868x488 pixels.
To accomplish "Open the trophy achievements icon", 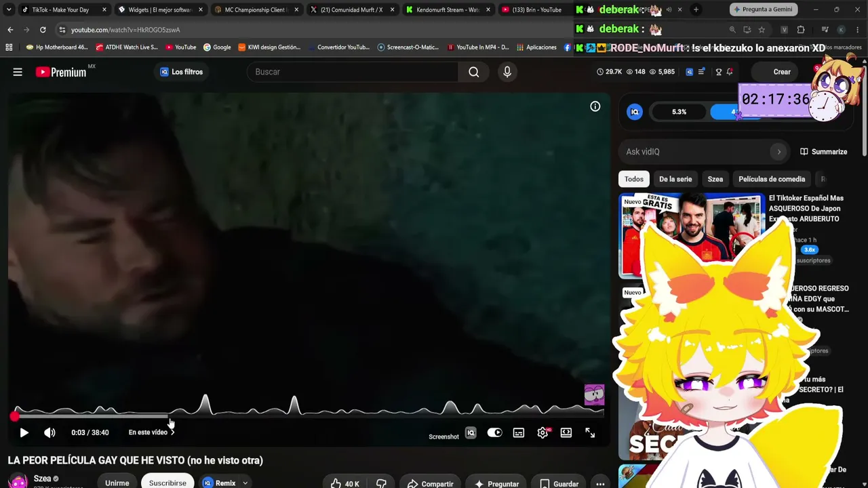I will [719, 72].
